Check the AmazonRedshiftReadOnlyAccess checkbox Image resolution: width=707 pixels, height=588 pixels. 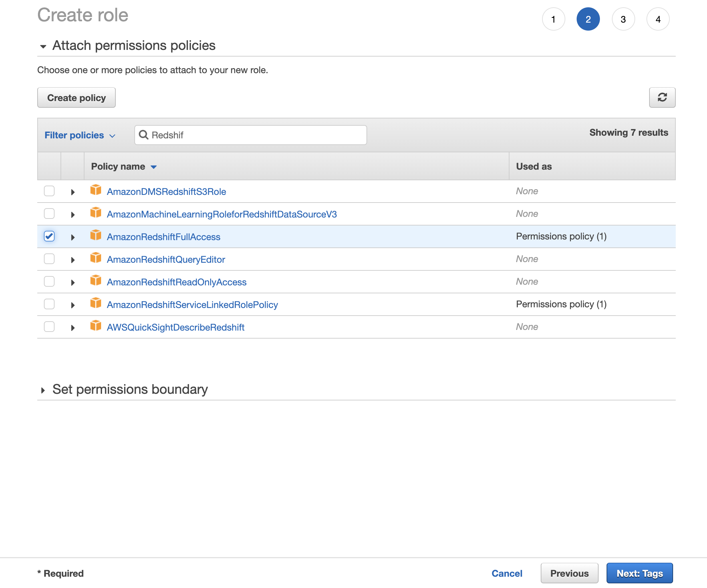tap(49, 281)
